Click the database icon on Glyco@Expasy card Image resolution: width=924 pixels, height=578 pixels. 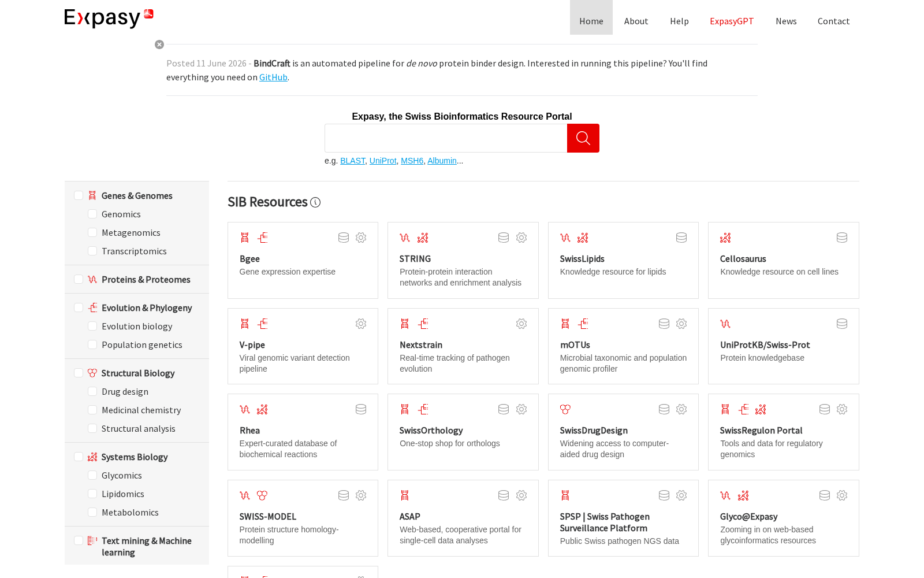825,495
